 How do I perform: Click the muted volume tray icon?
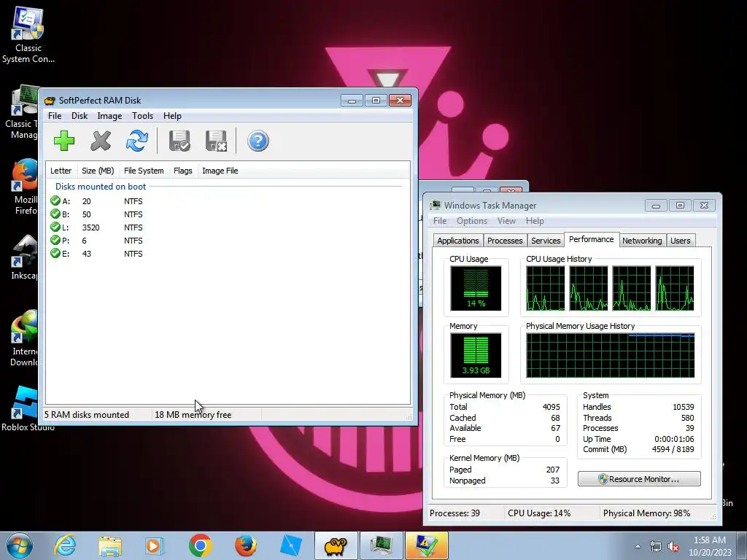point(673,546)
